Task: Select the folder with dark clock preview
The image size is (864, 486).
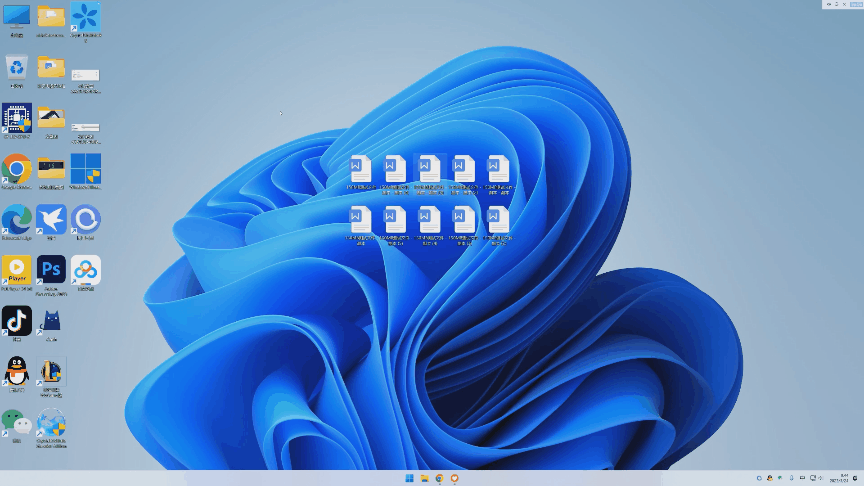Action: click(x=51, y=169)
